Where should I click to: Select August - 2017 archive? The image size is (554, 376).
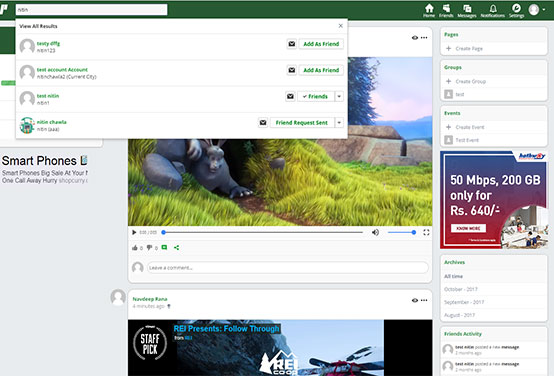(x=459, y=315)
